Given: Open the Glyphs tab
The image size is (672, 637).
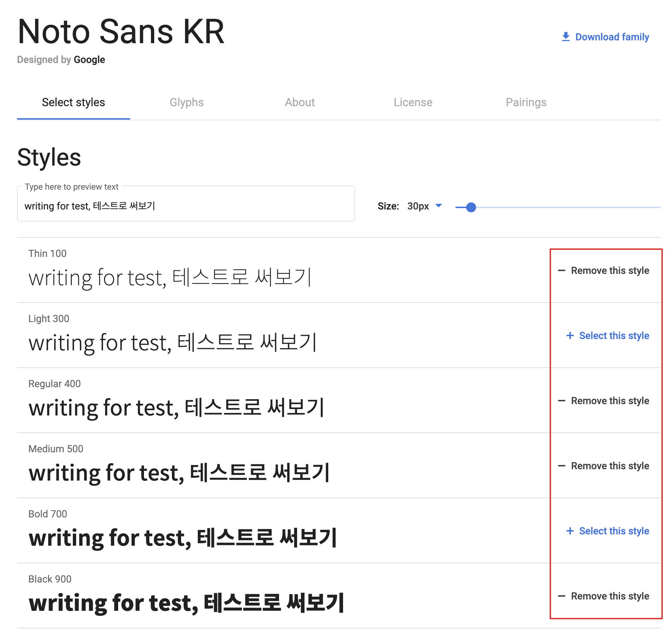Looking at the screenshot, I should pyautogui.click(x=187, y=102).
